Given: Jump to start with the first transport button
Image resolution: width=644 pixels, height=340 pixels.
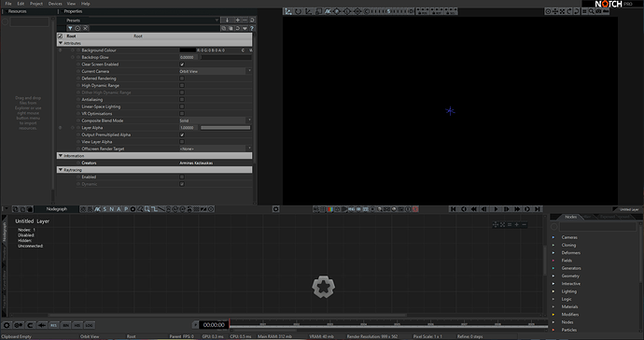Looking at the screenshot, I should click(454, 209).
